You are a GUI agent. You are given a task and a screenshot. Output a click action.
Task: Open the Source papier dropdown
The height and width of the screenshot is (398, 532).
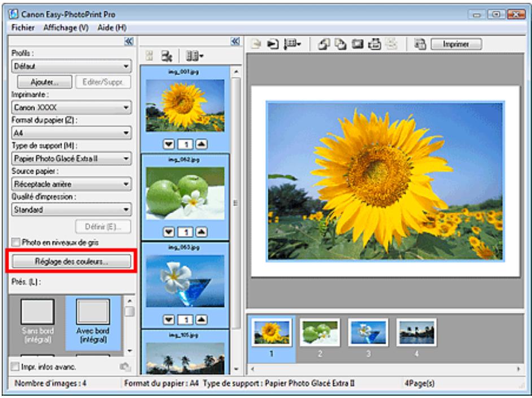tap(72, 184)
